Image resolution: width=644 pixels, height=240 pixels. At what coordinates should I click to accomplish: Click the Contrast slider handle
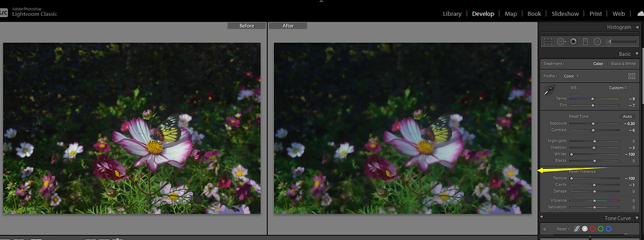[x=593, y=130]
